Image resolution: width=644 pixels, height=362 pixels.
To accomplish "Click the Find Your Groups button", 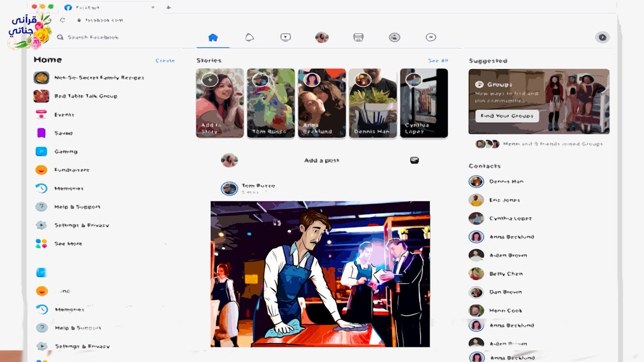I will point(507,116).
